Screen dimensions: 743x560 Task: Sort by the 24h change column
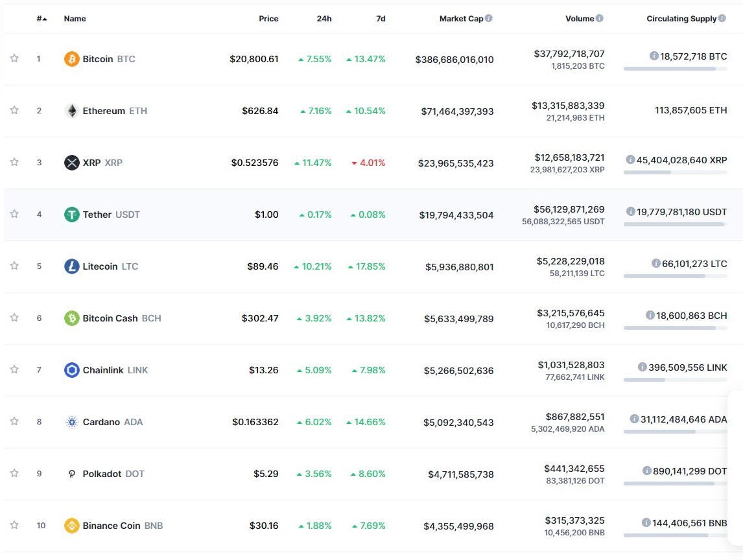click(323, 18)
